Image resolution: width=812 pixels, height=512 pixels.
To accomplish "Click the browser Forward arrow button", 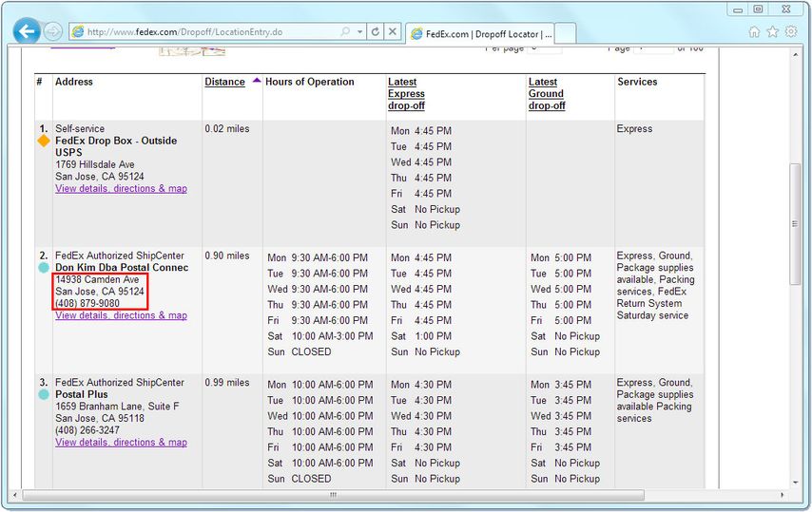I will [x=53, y=31].
